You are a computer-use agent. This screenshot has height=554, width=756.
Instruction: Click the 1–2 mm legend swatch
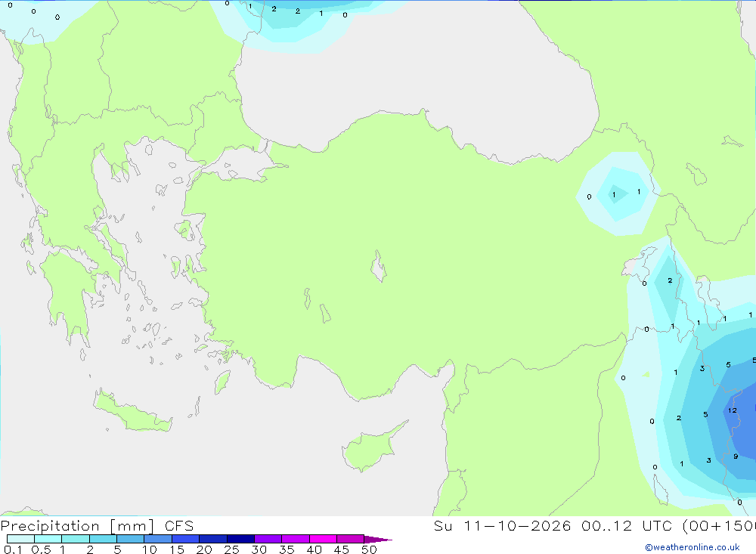pyautogui.click(x=76, y=539)
